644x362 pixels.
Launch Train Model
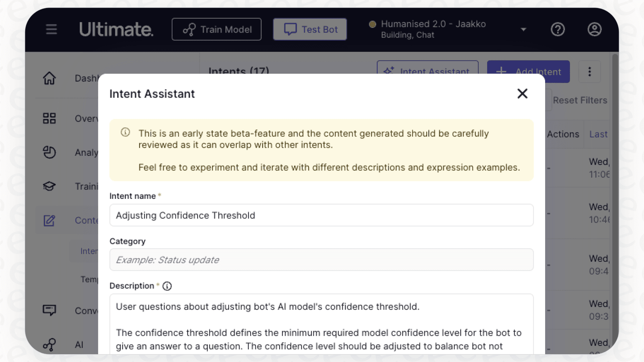click(216, 29)
